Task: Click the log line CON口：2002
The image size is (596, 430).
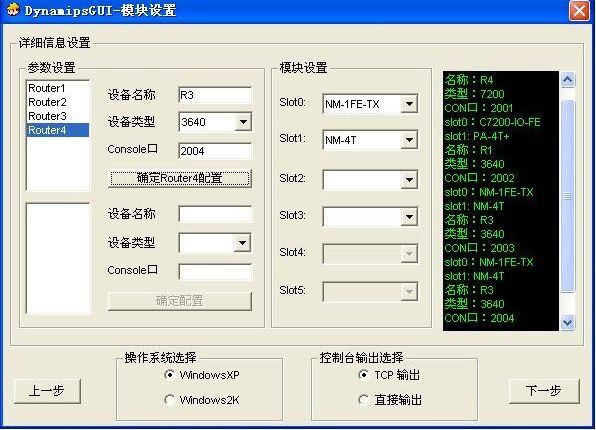Action: [479, 178]
